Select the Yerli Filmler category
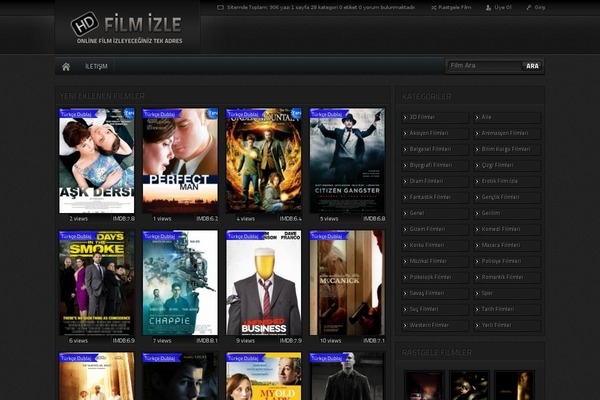The width and height of the screenshot is (600, 400). (507, 325)
